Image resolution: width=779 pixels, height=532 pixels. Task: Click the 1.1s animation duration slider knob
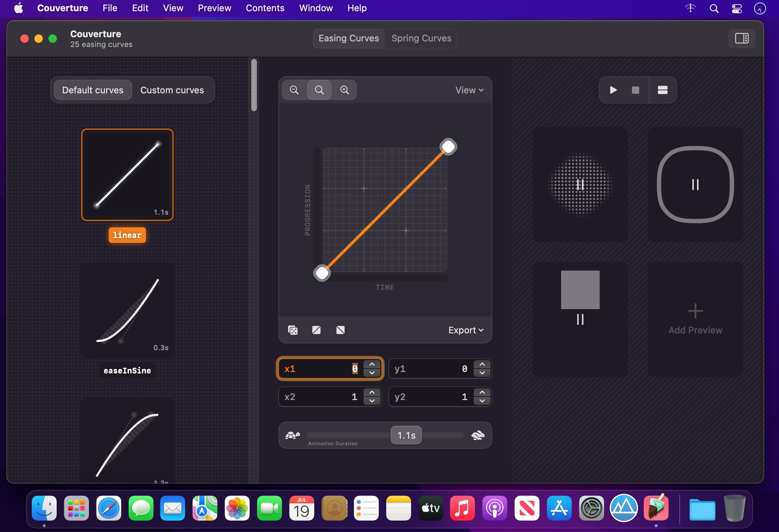pos(406,435)
